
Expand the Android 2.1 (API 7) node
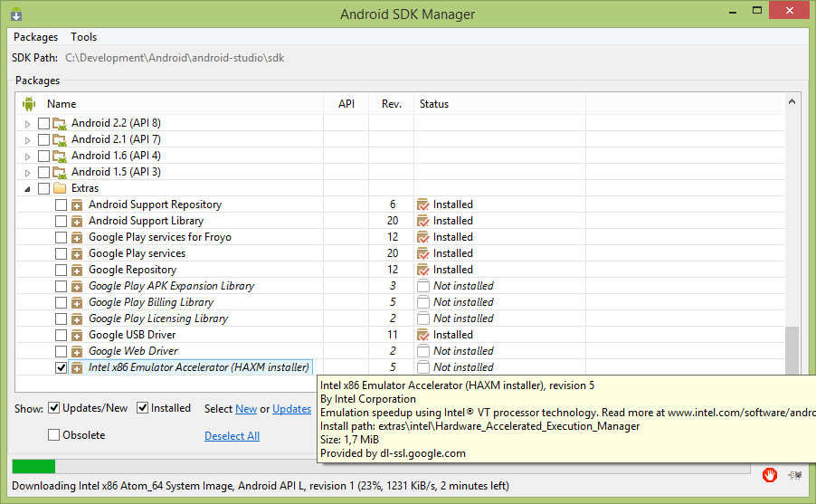(x=27, y=140)
